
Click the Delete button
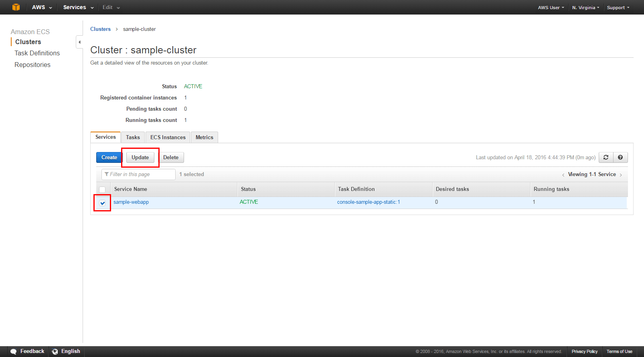pyautogui.click(x=171, y=157)
